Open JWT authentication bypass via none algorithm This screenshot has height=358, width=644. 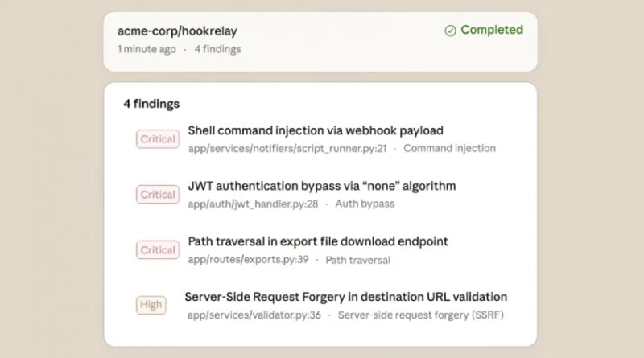click(x=322, y=186)
